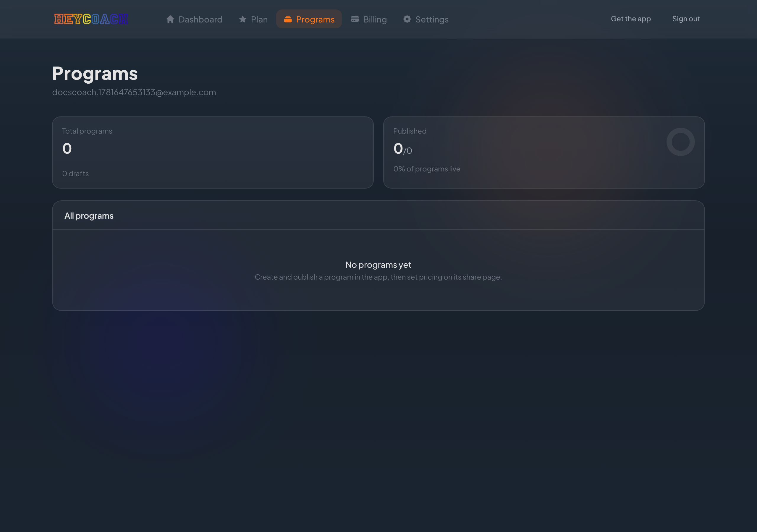This screenshot has height=532, width=757.
Task: Switch to the Billing tab
Action: coord(369,19)
